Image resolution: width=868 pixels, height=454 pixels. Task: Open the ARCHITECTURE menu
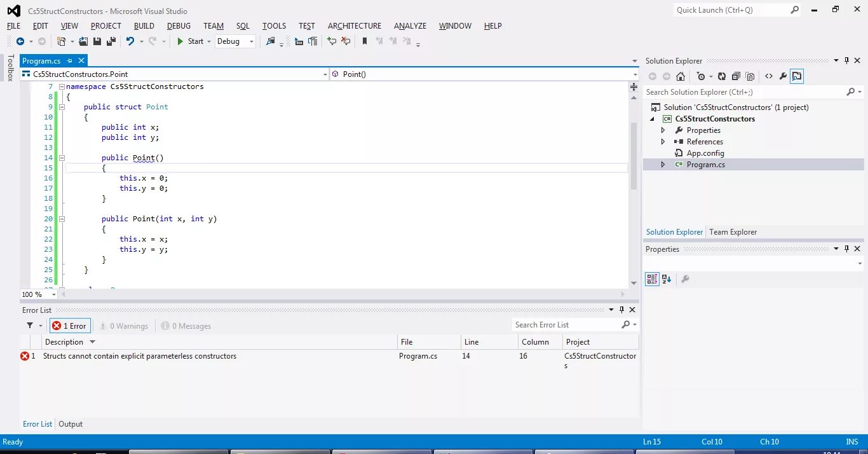coord(355,26)
